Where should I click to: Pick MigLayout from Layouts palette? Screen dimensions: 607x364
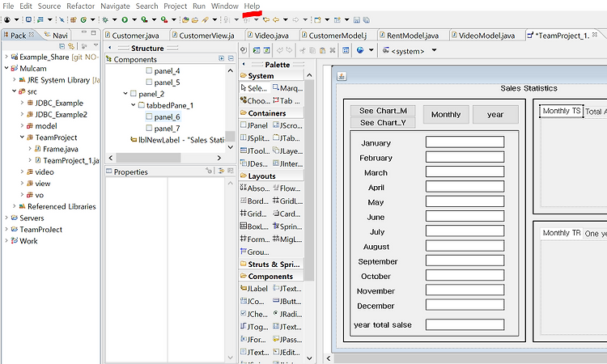click(x=287, y=239)
